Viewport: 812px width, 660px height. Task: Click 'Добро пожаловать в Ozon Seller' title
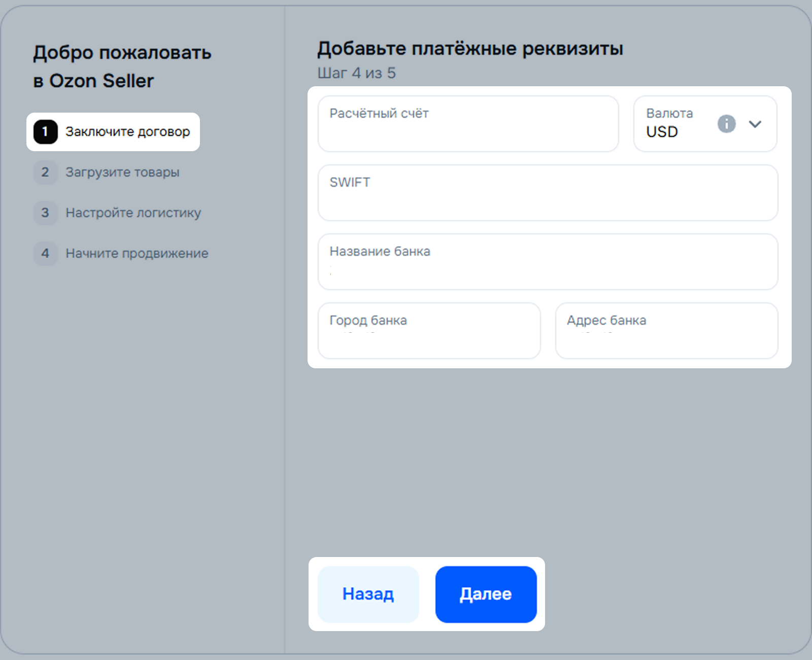[x=122, y=66]
